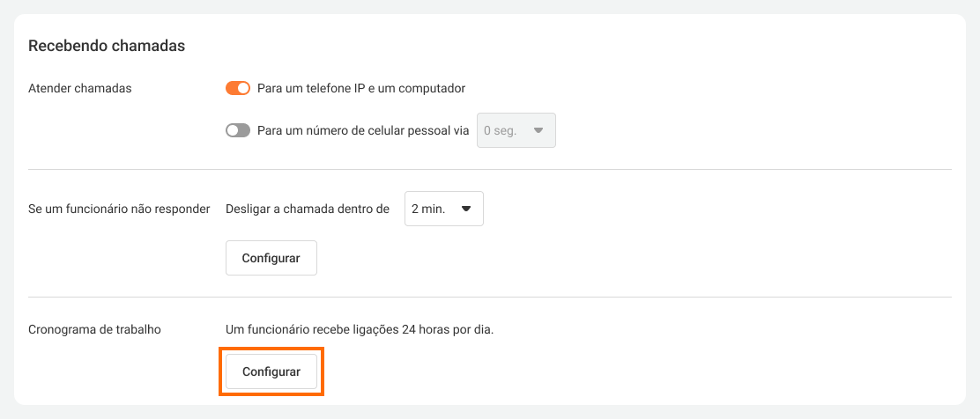Click the divider line above 'Cronograma de trabalho' section
980x419 pixels.
pyautogui.click(x=490, y=298)
